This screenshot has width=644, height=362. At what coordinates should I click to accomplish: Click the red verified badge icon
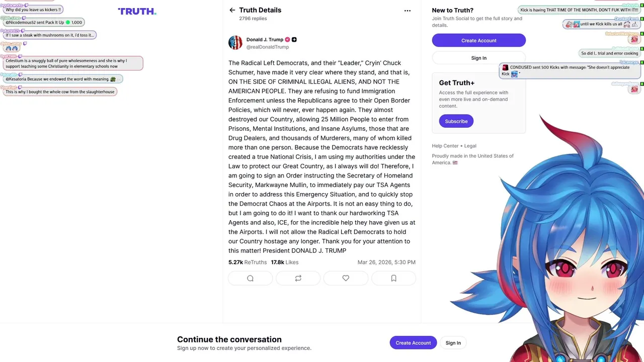[287, 40]
